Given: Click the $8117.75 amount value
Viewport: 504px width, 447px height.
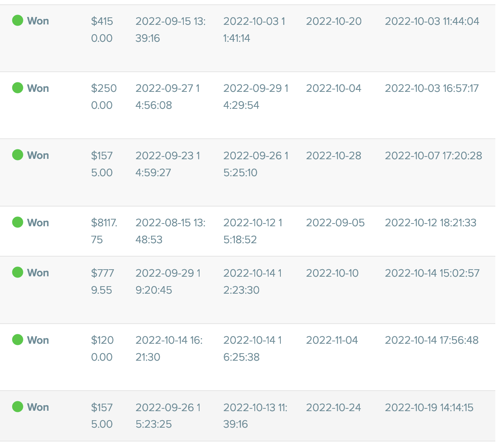Looking at the screenshot, I should 104,231.
